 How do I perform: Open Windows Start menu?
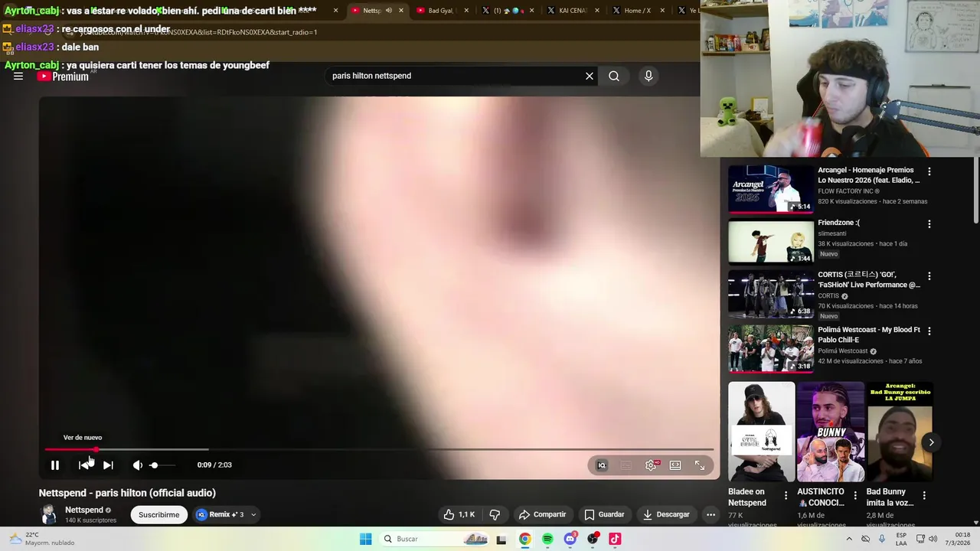(366, 539)
